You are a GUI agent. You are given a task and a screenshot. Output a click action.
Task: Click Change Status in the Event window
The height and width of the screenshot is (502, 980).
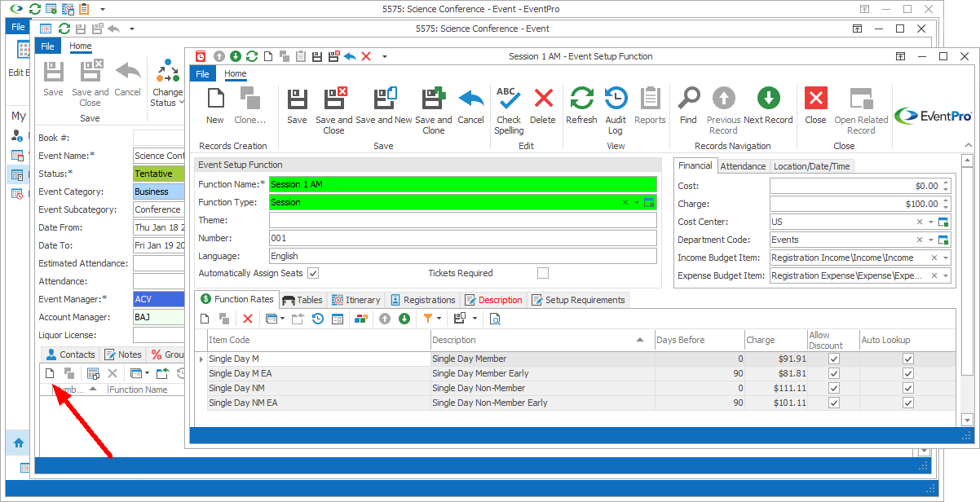(168, 83)
